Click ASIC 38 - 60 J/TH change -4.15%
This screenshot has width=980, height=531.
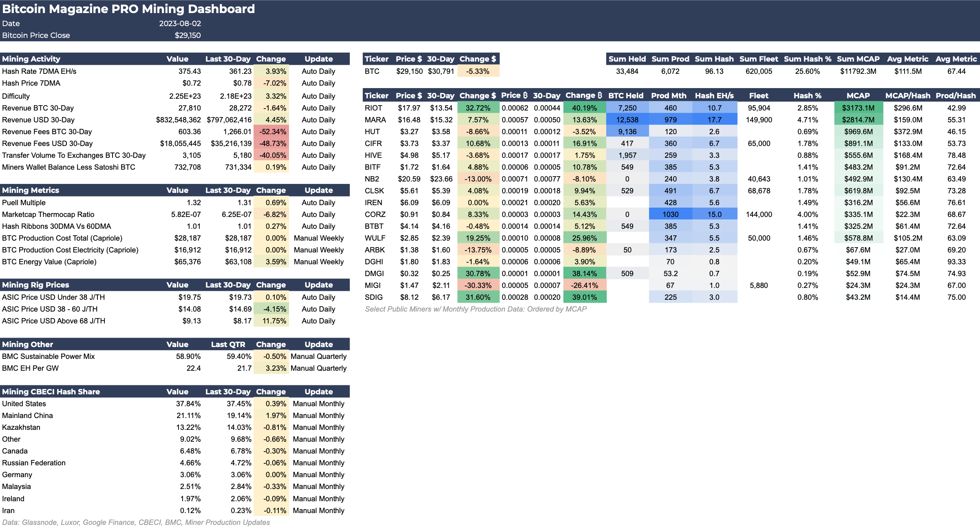tap(271, 309)
